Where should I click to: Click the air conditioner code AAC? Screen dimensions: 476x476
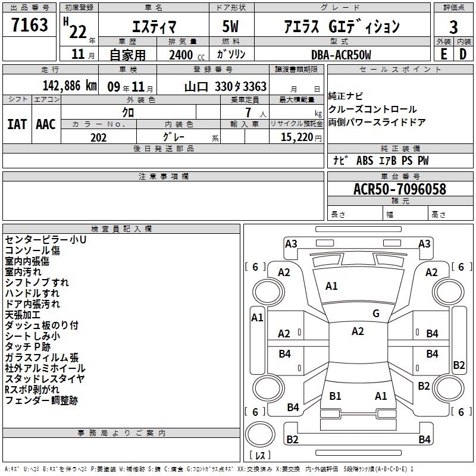[x=46, y=124]
